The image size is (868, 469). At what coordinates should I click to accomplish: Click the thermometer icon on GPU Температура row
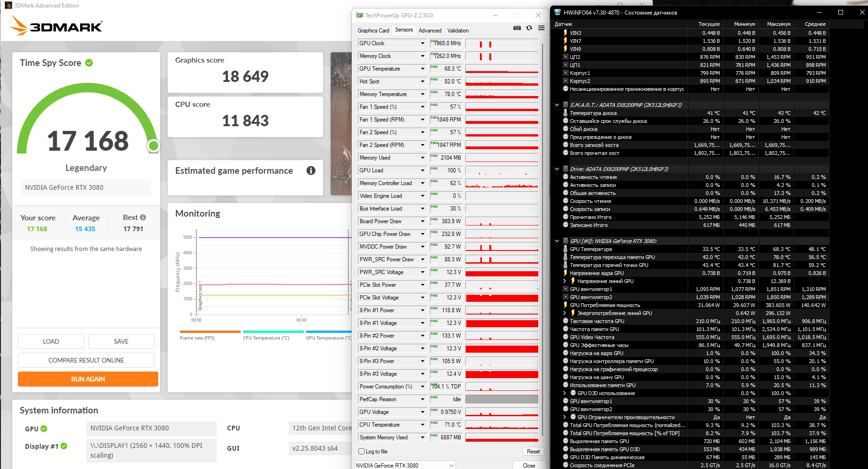pos(566,249)
